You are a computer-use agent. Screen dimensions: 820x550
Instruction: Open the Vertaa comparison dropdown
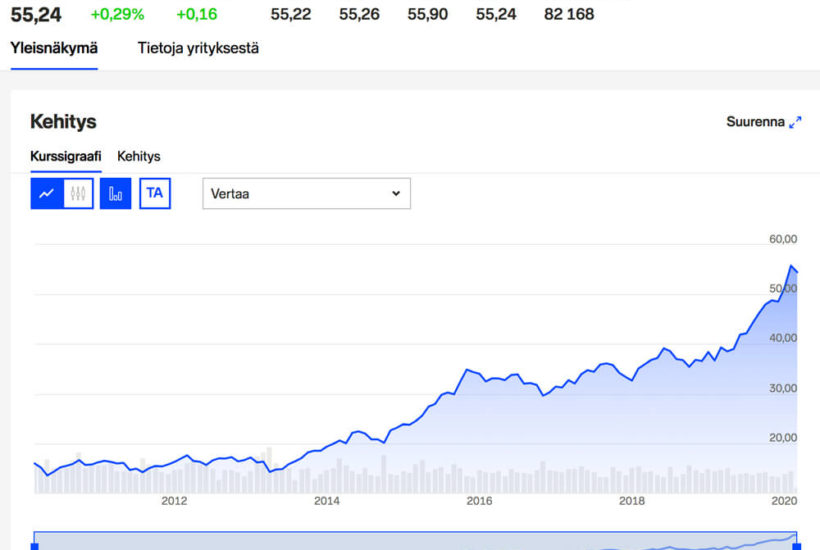(x=306, y=193)
